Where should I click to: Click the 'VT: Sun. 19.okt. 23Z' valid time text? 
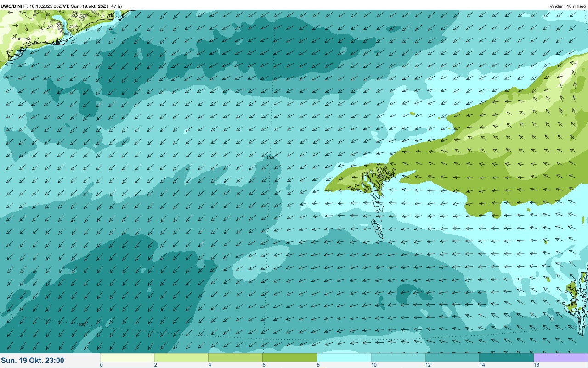click(x=84, y=6)
